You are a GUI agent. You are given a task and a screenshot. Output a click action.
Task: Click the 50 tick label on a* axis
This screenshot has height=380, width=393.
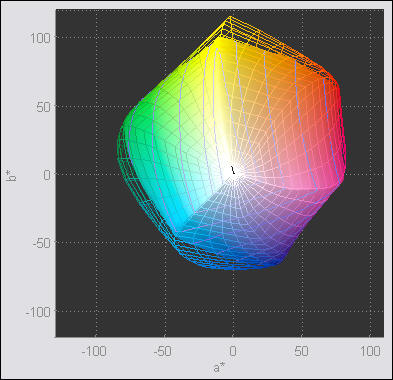click(x=301, y=351)
